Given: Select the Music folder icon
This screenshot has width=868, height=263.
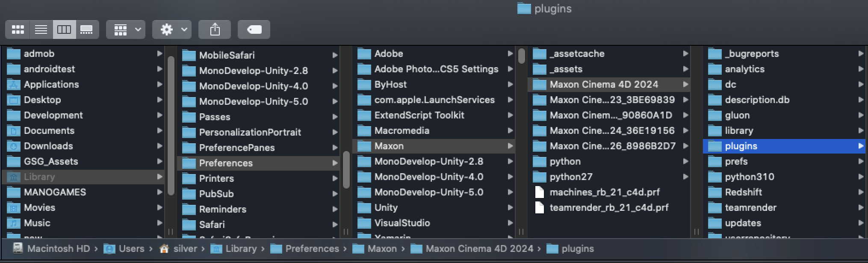Looking at the screenshot, I should [14, 223].
